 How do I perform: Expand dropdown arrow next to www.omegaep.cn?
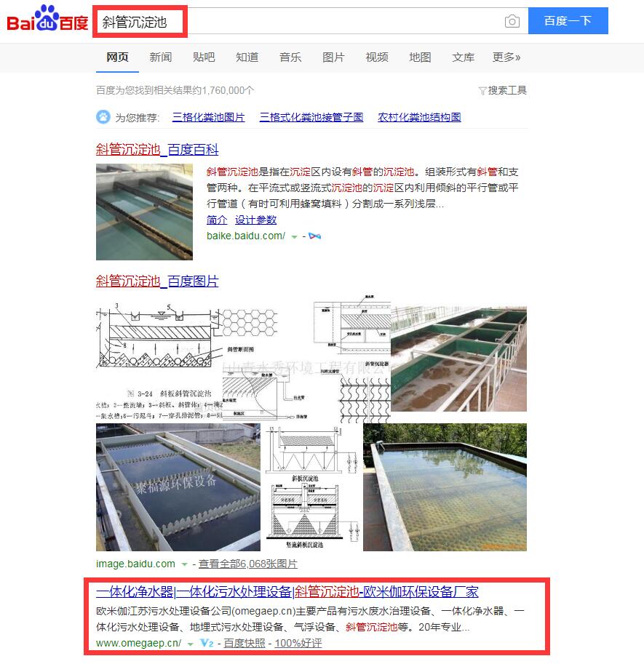coord(191,644)
